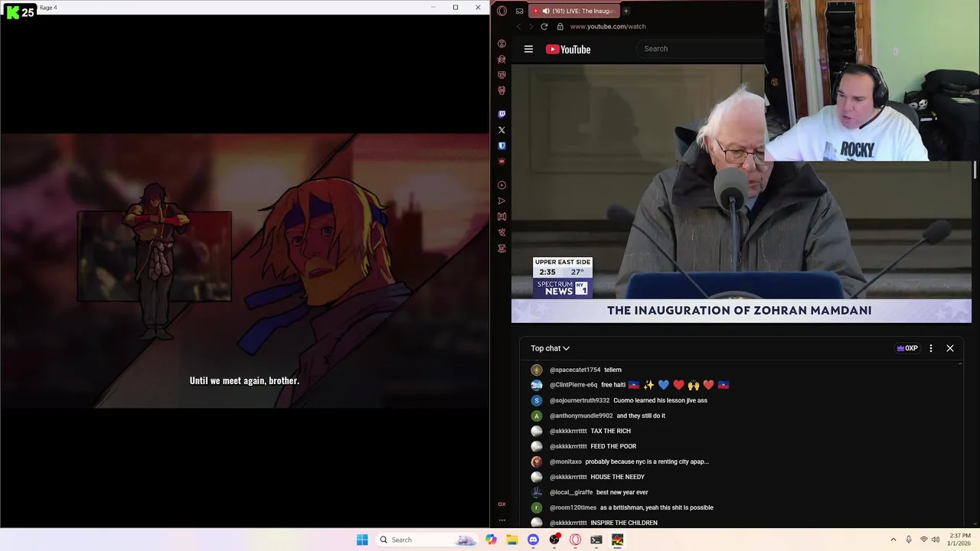Click the live video player showing the inauguration
The image size is (980, 551).
coord(741,194)
